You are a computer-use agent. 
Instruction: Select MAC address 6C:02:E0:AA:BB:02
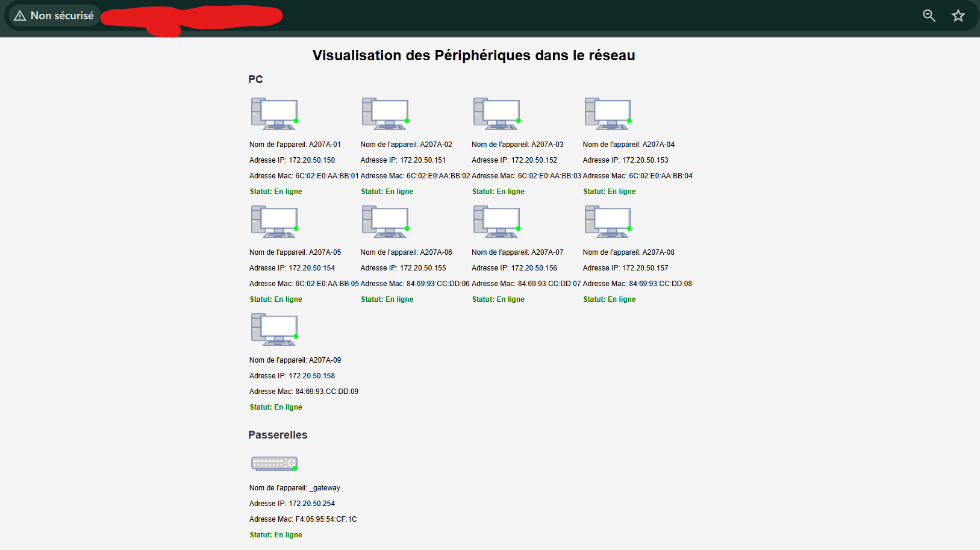coord(438,176)
